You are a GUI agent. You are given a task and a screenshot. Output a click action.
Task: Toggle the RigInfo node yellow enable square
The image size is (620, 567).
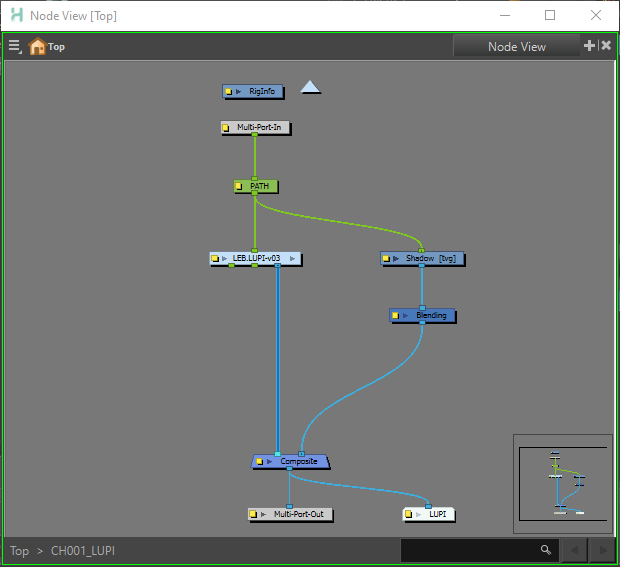point(229,92)
